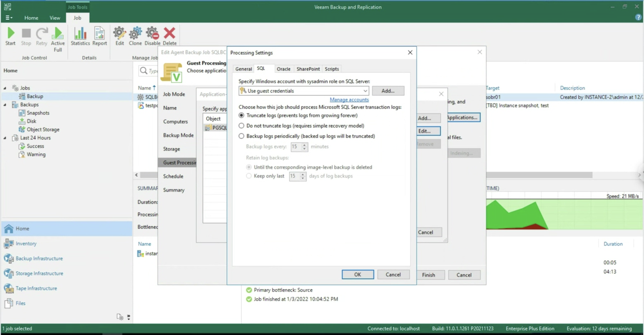Delete the selected job
This screenshot has width=644, height=335.
coord(170,36)
